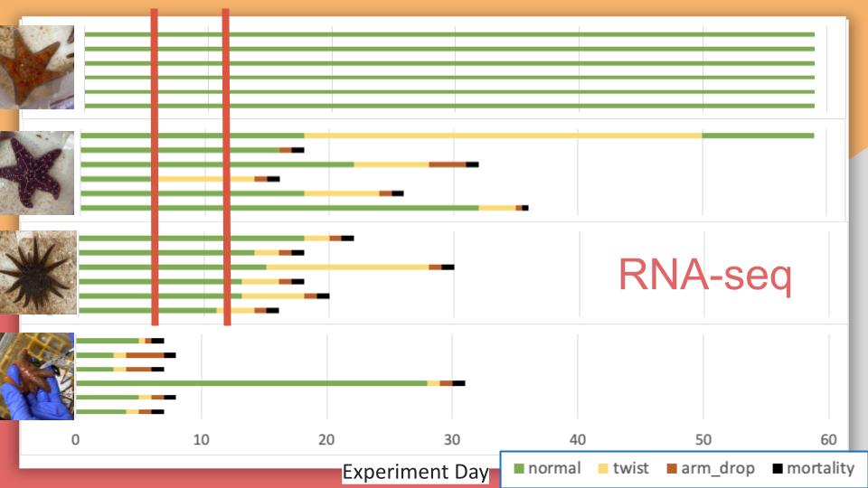Click the arm_drop legend text

coord(718,469)
